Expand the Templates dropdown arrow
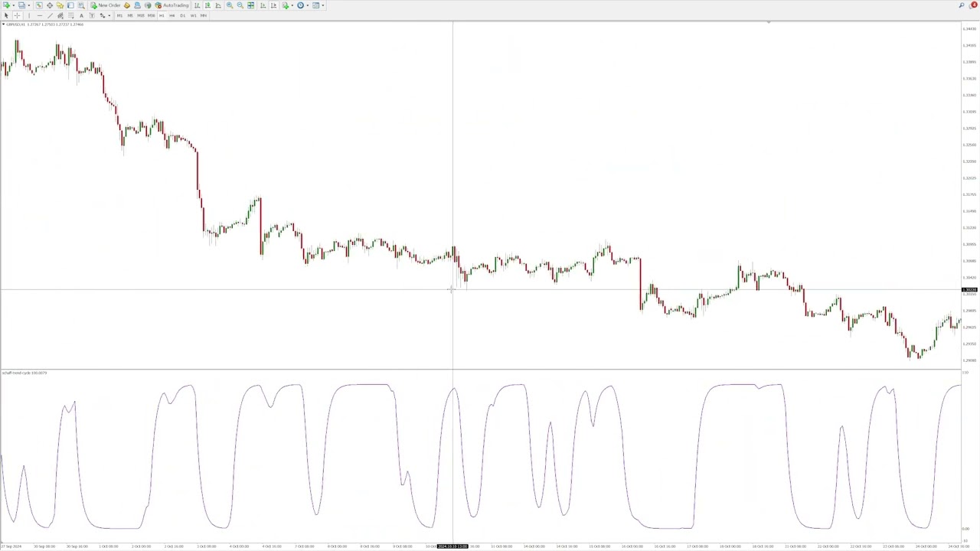The height and width of the screenshot is (551, 980). click(x=323, y=5)
